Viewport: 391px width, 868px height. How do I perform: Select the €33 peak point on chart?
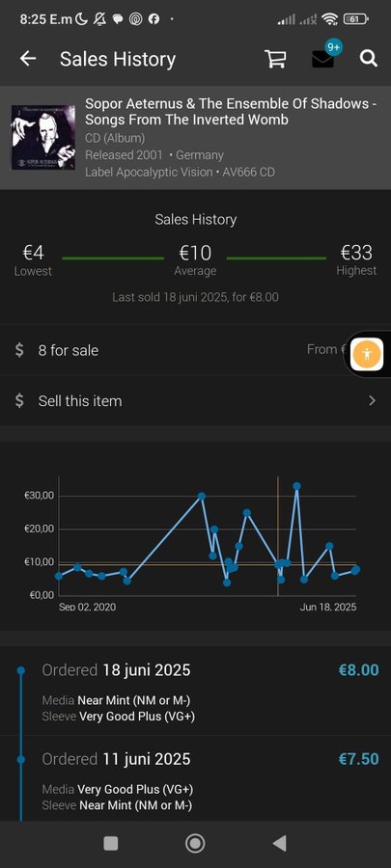coord(296,486)
